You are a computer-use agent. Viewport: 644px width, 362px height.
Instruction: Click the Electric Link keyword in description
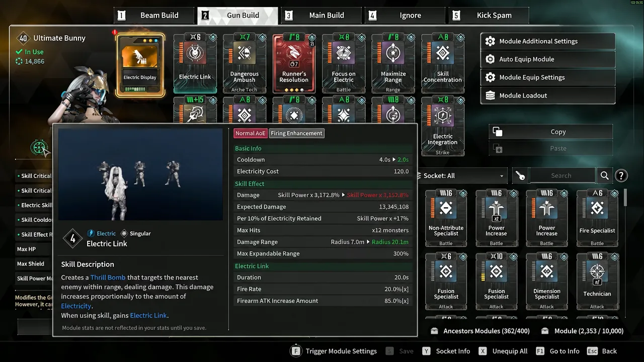coord(148,316)
